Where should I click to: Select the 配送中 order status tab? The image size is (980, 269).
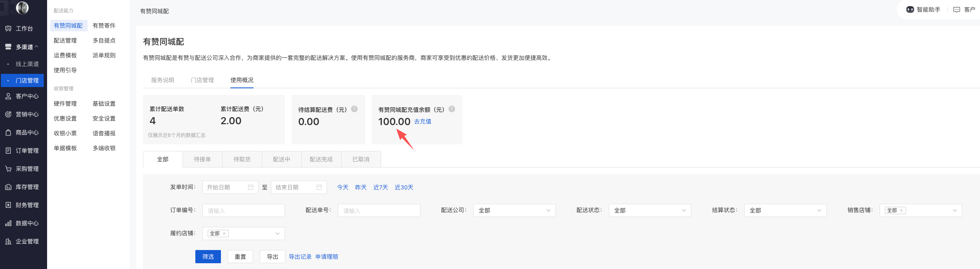coord(282,159)
